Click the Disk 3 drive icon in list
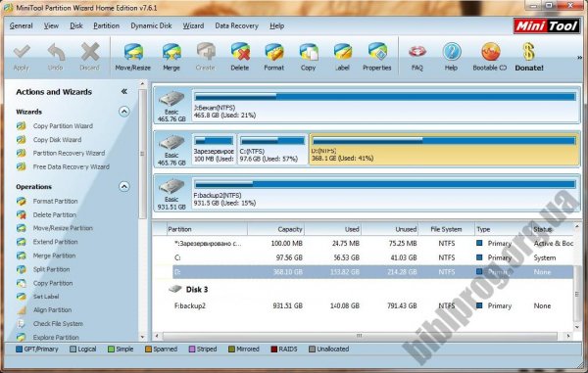The image size is (588, 373). click(x=175, y=289)
